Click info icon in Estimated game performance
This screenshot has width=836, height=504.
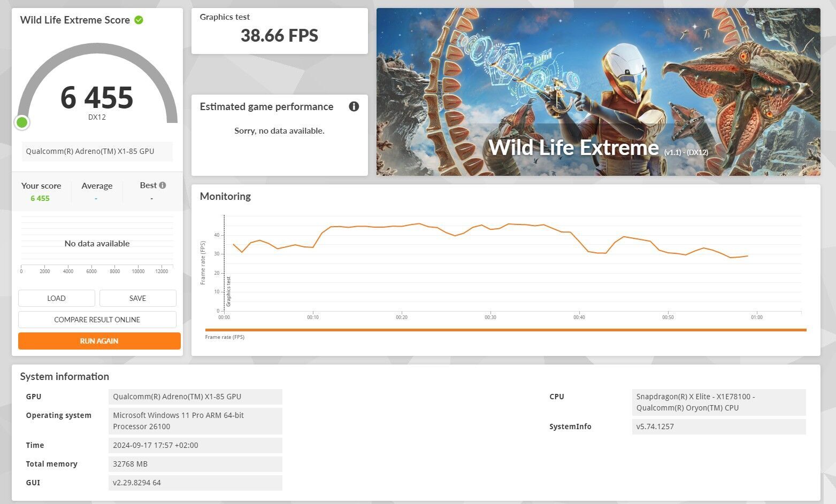click(x=354, y=106)
